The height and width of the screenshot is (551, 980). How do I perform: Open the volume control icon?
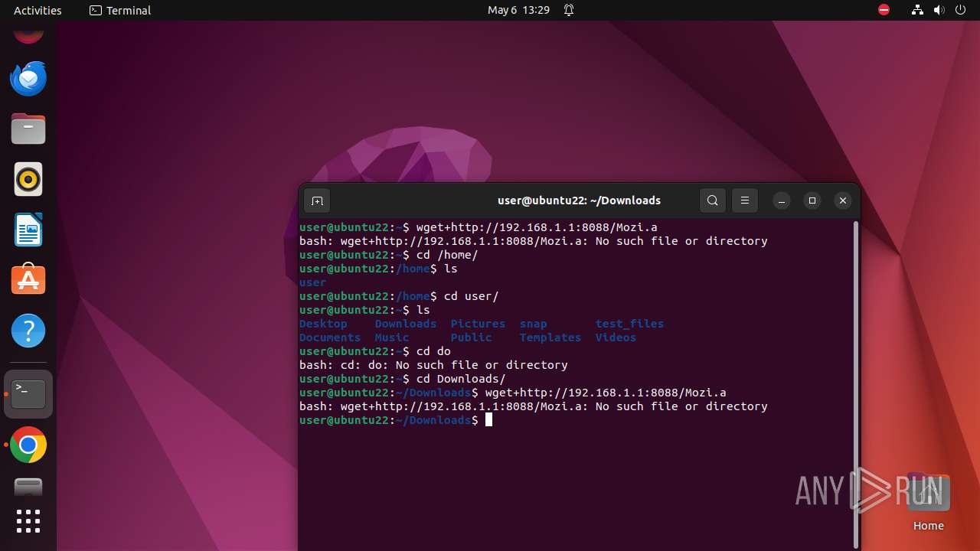939,10
